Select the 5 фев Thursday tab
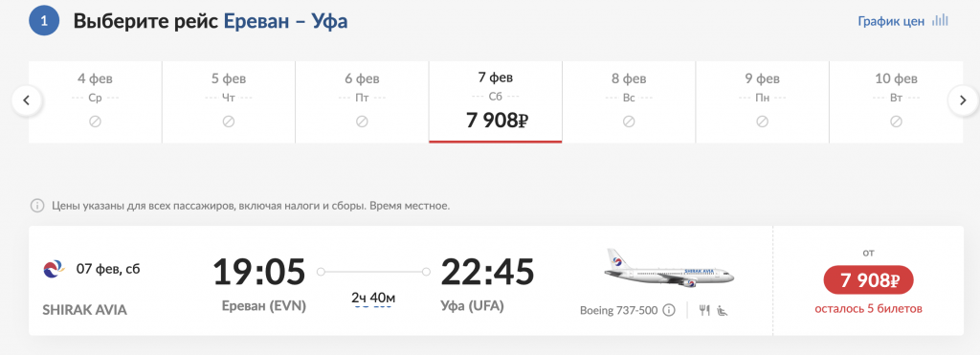The image size is (980, 355). tap(229, 101)
